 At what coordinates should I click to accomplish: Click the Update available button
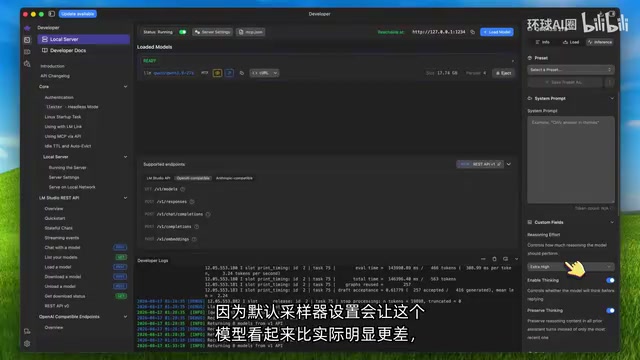pos(78,14)
